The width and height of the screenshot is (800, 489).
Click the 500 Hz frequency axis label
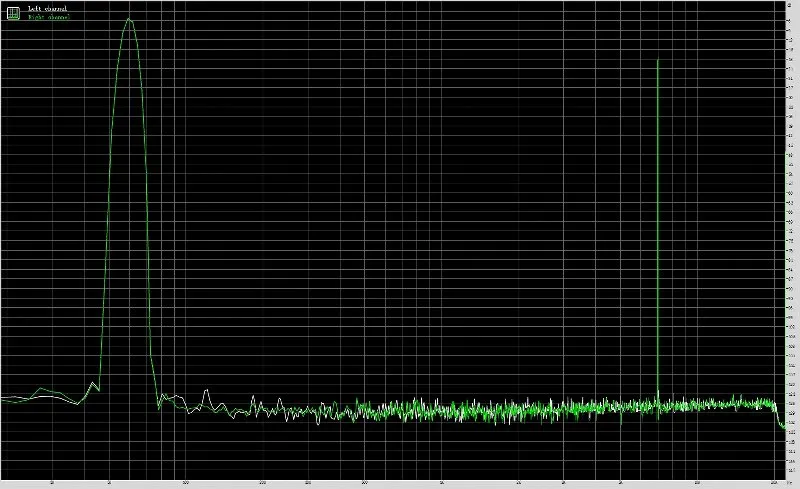(365, 482)
